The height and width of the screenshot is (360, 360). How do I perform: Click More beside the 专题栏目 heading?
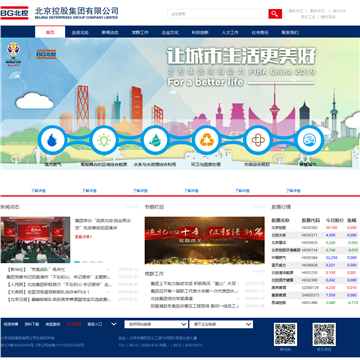(259, 207)
